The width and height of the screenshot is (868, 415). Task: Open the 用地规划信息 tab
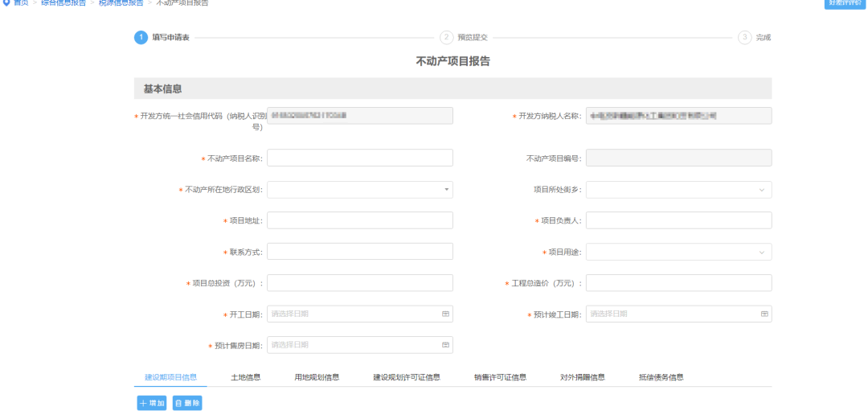[317, 377]
